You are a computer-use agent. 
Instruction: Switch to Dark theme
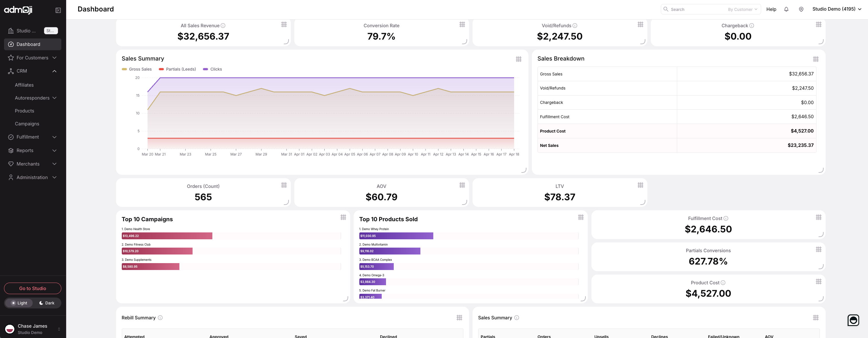46,303
